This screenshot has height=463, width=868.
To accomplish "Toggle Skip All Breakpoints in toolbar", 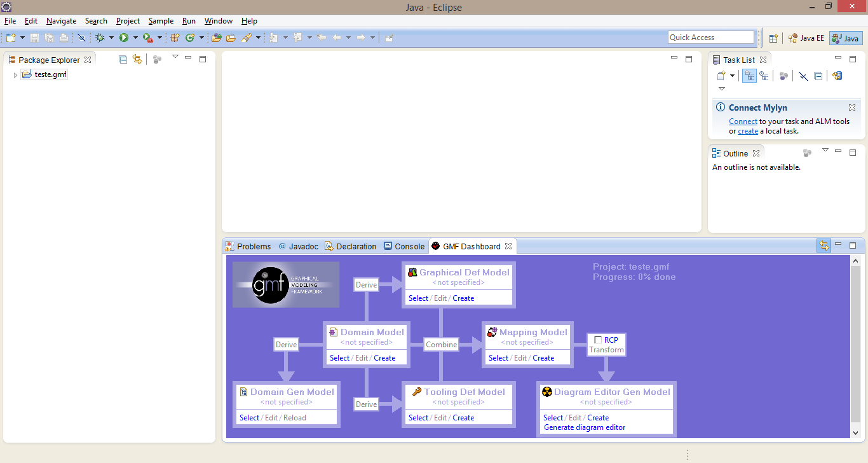I will click(81, 38).
